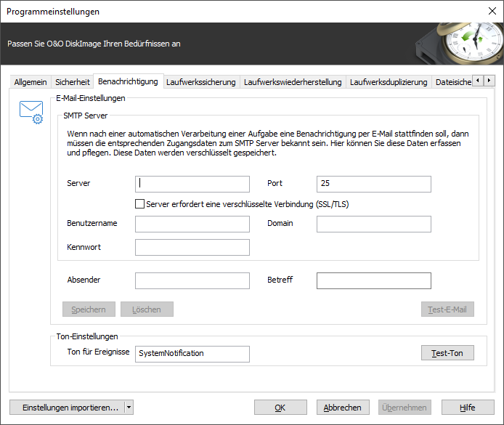Focus the Server input field
This screenshot has width=504, height=425.
pos(192,184)
